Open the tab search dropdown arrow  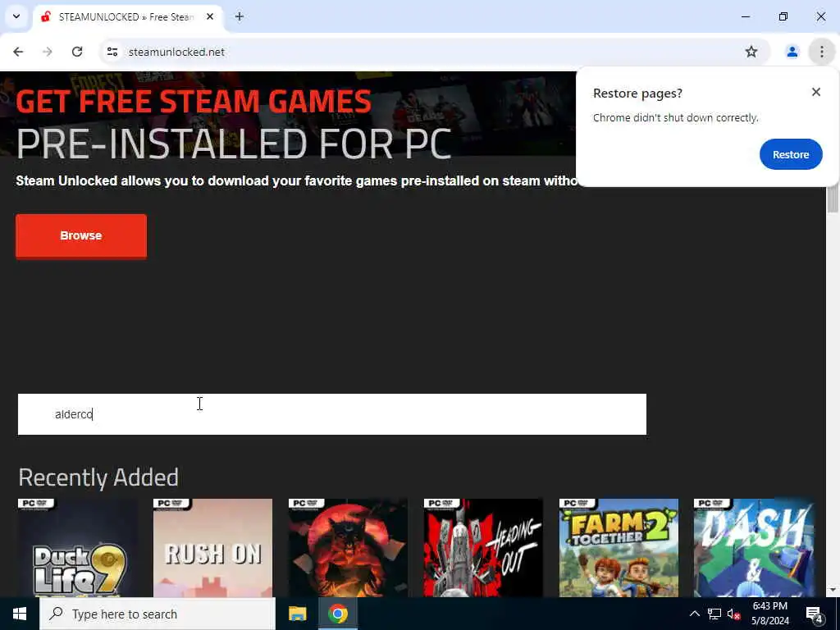click(x=16, y=16)
